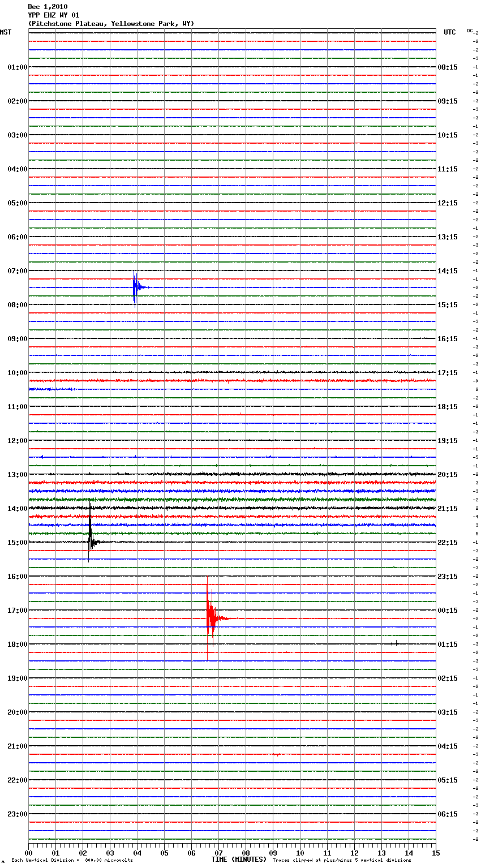Click the "10:00" MST time label
This screenshot has width=481, height=868.
coord(17,373)
